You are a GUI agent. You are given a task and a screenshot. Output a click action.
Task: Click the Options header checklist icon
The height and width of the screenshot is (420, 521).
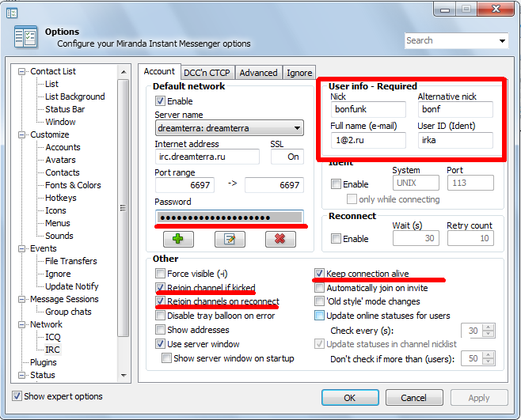tap(25, 36)
